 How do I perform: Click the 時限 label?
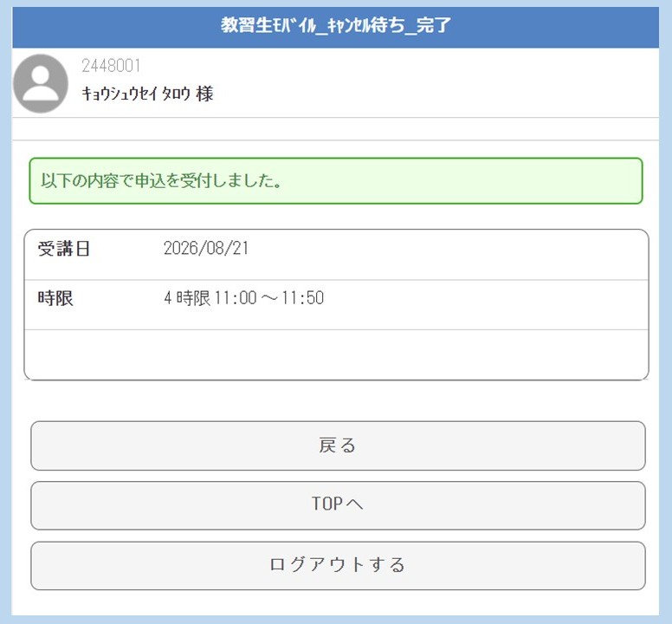(55, 298)
